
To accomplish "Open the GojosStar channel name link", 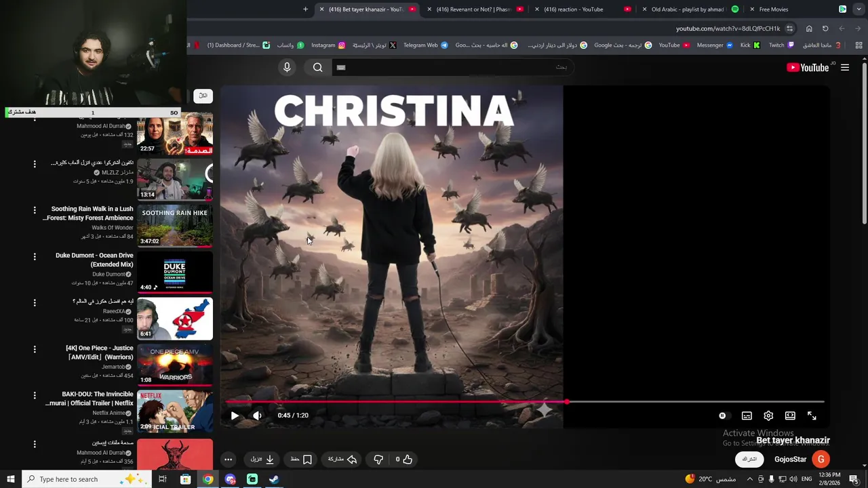I will pos(790,459).
